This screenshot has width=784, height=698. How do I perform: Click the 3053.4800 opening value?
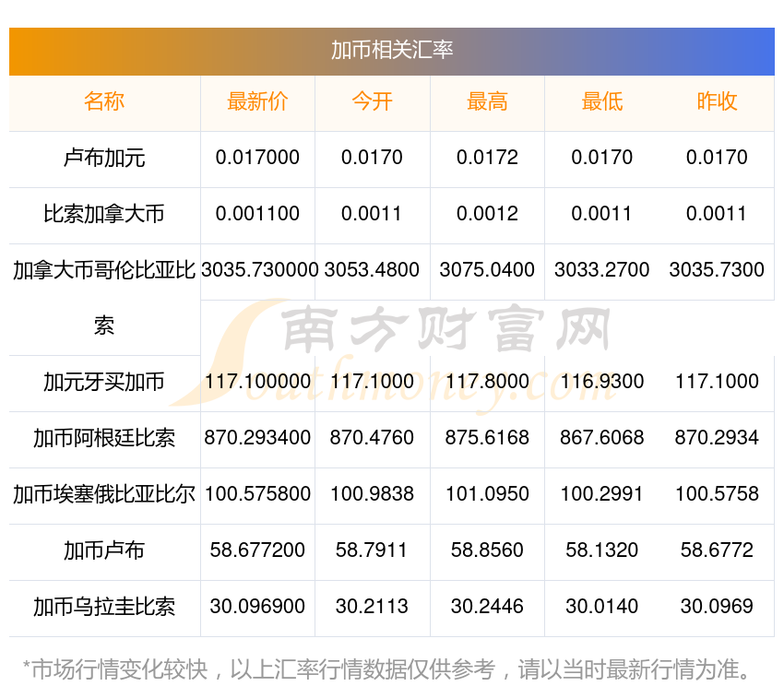pos(372,270)
